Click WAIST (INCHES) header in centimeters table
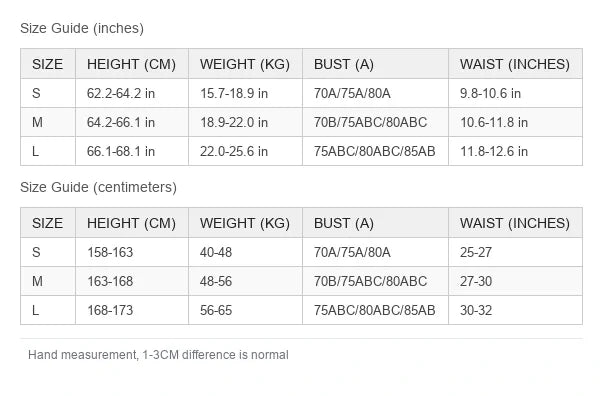The image size is (602, 396). coord(515,223)
